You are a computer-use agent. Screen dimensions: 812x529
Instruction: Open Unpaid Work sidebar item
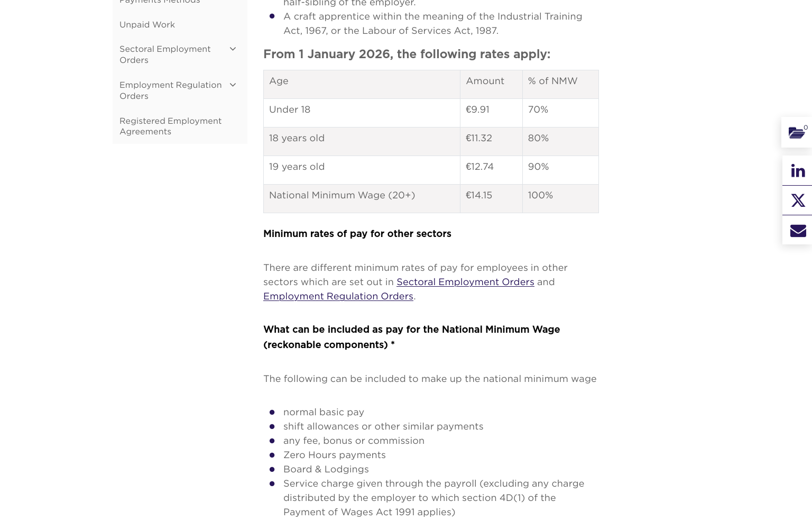click(x=147, y=25)
